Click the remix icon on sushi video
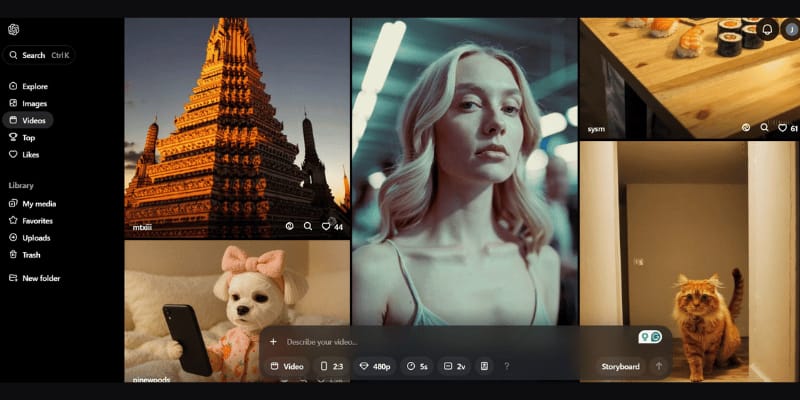The height and width of the screenshot is (400, 800). (x=746, y=128)
